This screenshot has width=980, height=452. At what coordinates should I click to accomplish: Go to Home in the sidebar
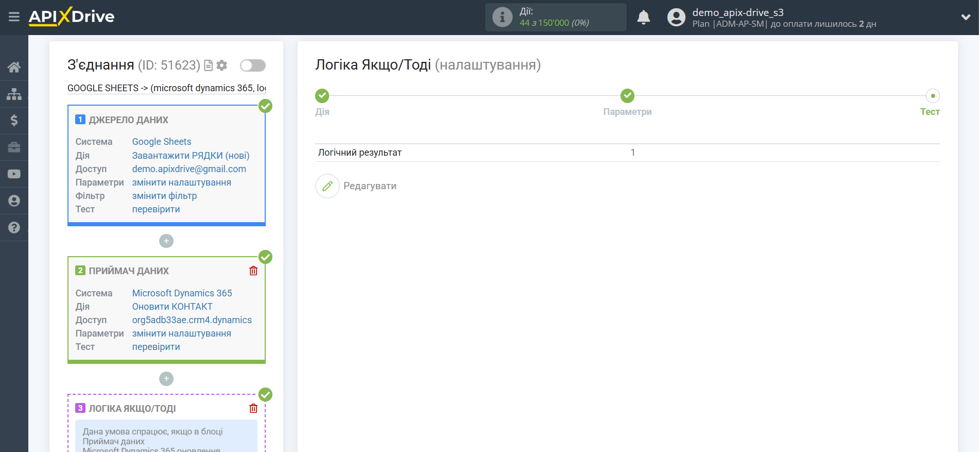14,67
